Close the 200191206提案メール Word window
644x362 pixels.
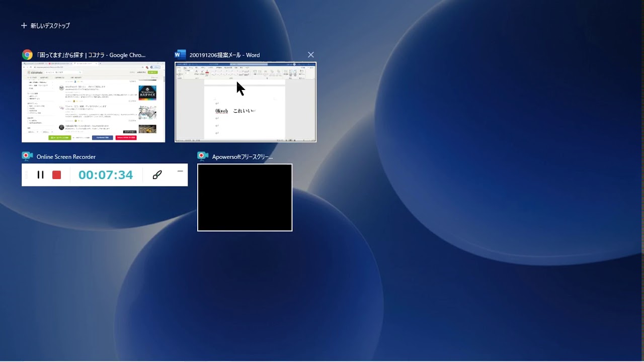[310, 55]
